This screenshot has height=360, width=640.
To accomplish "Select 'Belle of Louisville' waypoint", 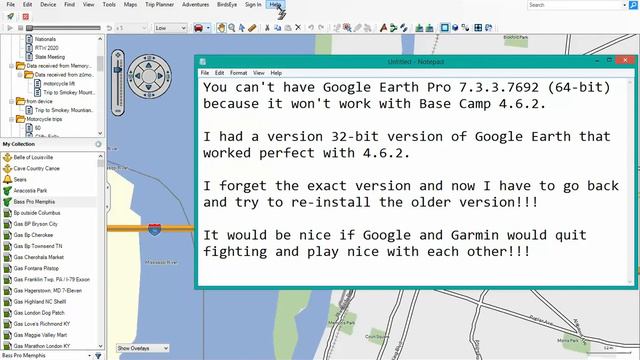I will 33,157.
